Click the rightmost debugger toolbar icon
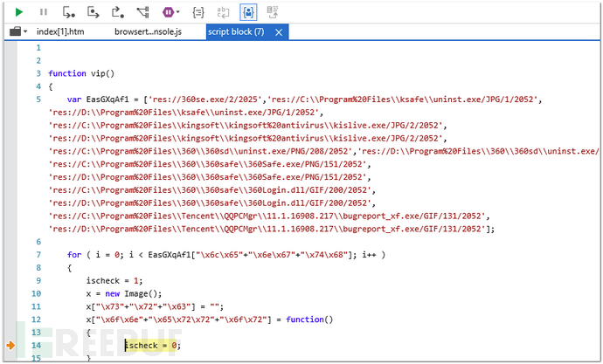 pos(273,12)
